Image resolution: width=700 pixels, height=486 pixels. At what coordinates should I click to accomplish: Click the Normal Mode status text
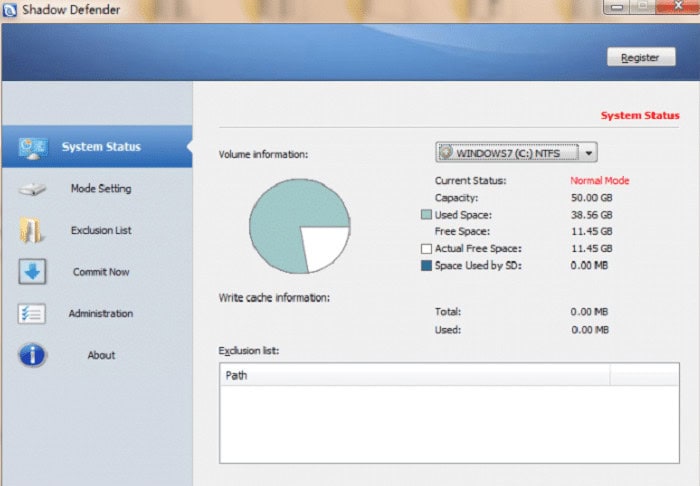point(600,181)
